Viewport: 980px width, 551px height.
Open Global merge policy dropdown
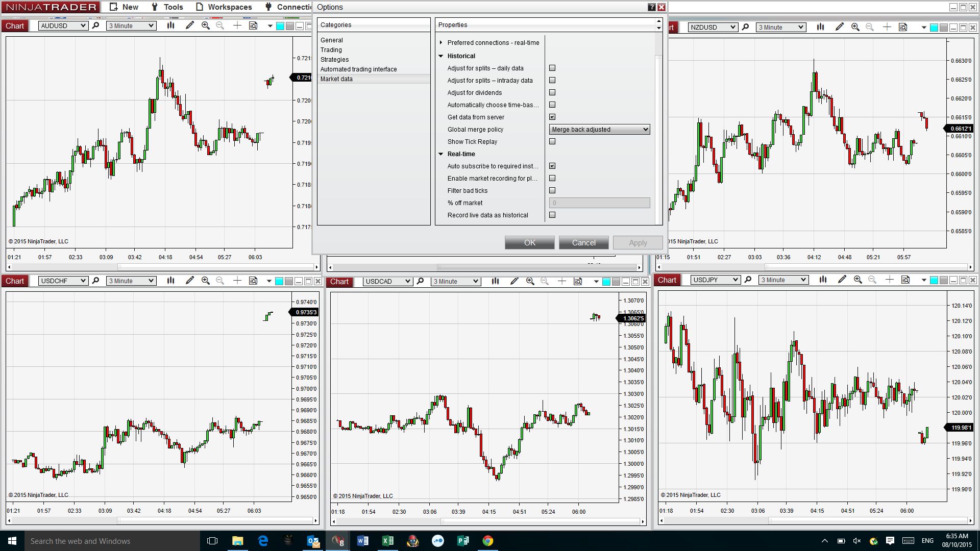(x=599, y=129)
